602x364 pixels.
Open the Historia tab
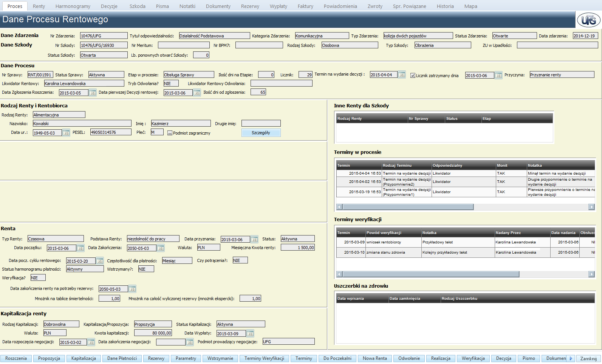(x=446, y=6)
